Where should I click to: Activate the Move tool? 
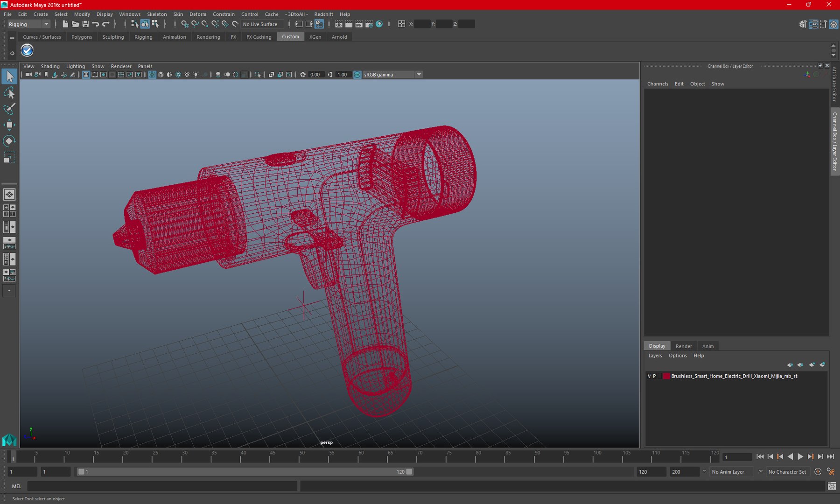pyautogui.click(x=9, y=125)
